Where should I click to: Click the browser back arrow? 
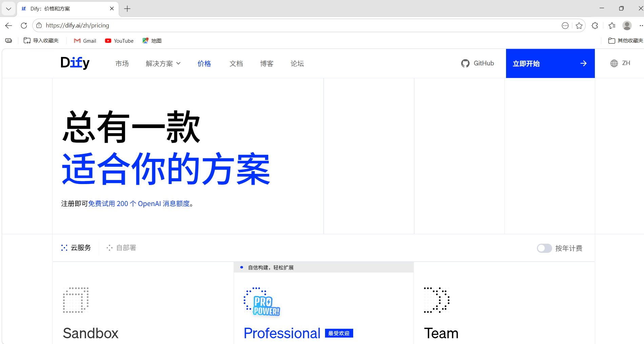pos(8,25)
